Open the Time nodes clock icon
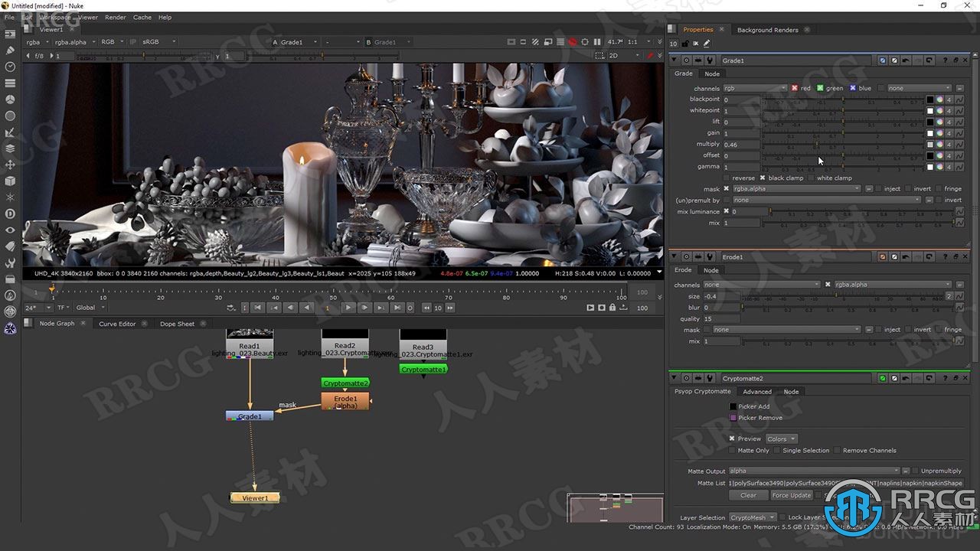Screen dimensions: 980x551 coord(10,67)
